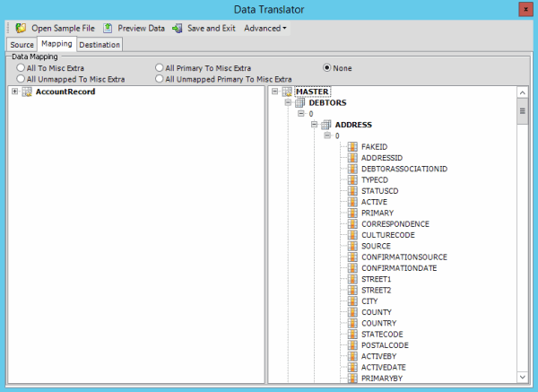Image resolution: width=538 pixels, height=392 pixels.
Task: Click the DEBTORS table icon
Action: (x=299, y=103)
